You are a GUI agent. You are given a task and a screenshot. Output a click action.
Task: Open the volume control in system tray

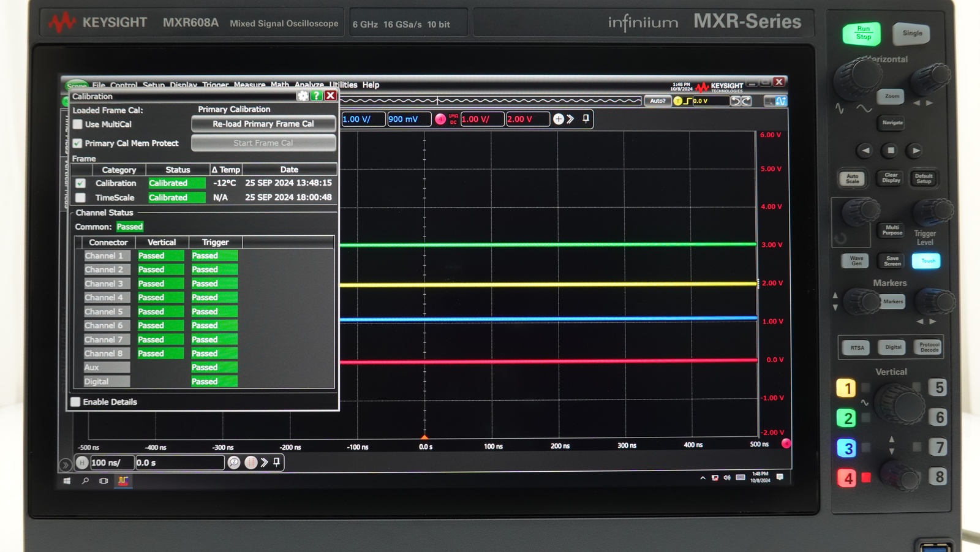727,477
